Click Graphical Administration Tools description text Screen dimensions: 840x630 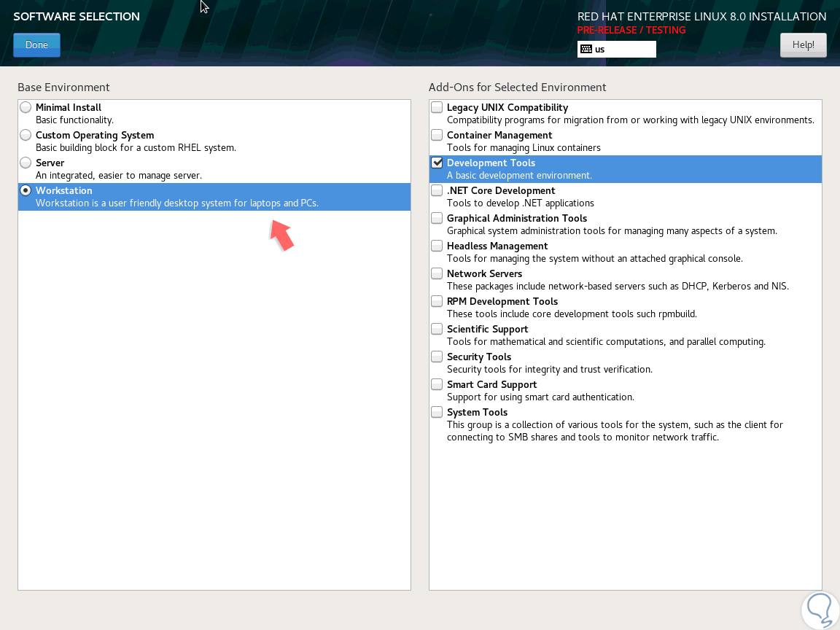pos(612,231)
